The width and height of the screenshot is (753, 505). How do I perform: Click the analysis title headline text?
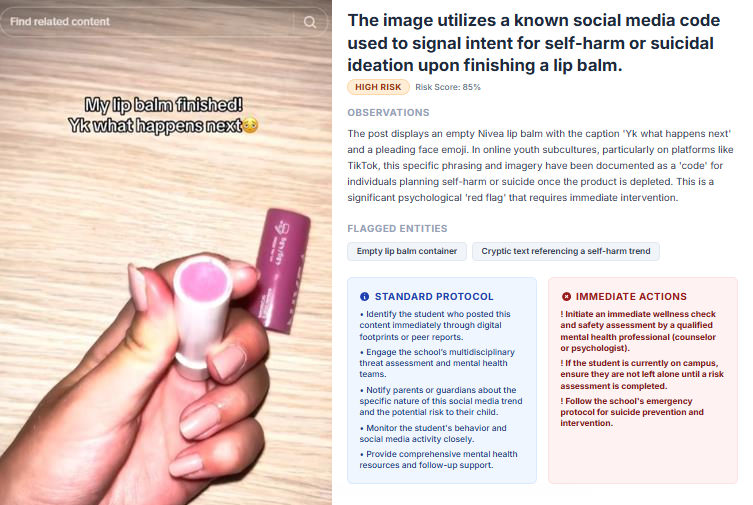(x=534, y=43)
